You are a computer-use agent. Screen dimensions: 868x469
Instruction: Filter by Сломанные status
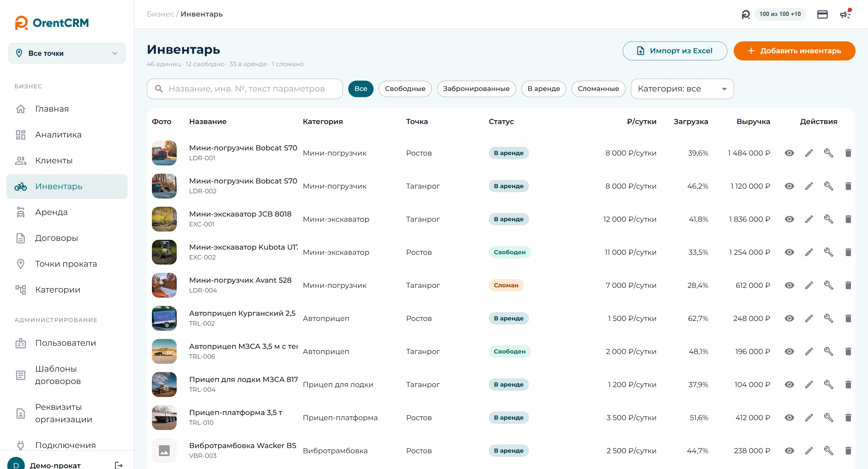tap(598, 89)
